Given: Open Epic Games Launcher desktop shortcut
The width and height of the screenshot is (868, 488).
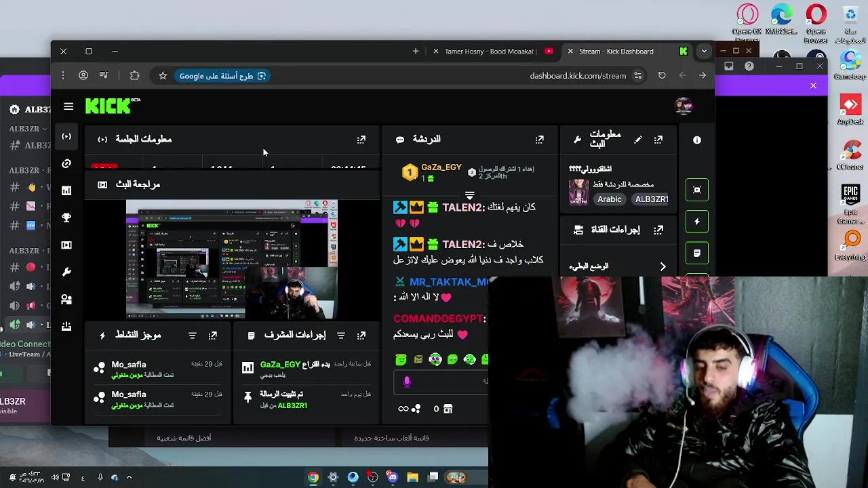Looking at the screenshot, I should (850, 203).
